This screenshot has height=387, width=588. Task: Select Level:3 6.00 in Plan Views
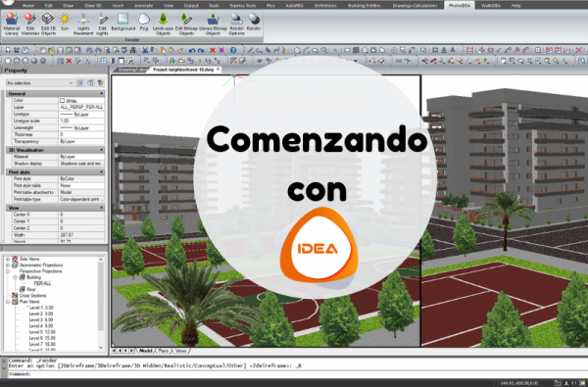coord(41,319)
